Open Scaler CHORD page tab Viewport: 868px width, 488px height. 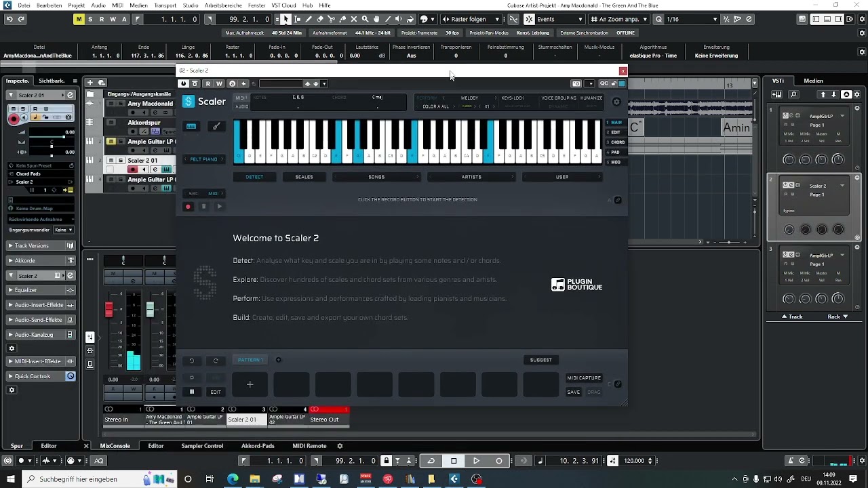point(617,142)
